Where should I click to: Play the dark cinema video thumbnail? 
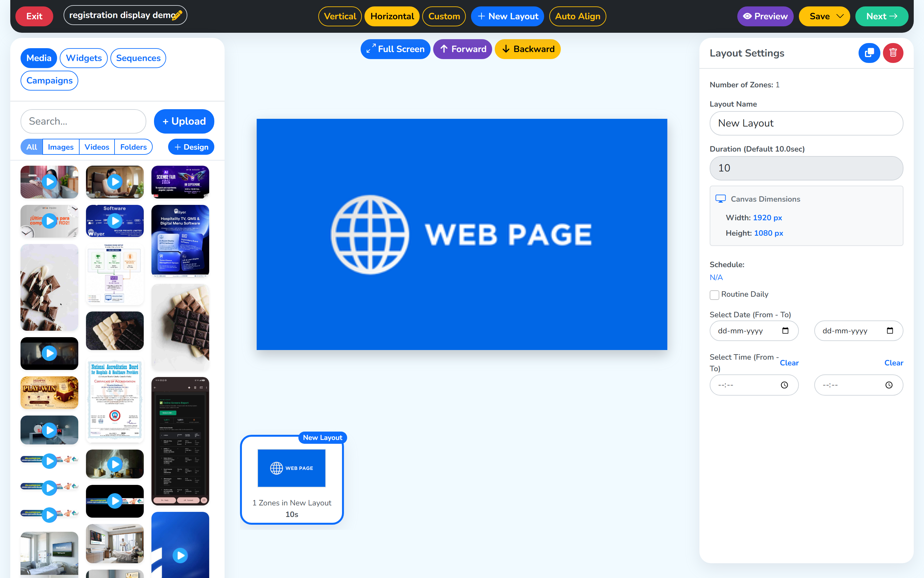tap(49, 353)
